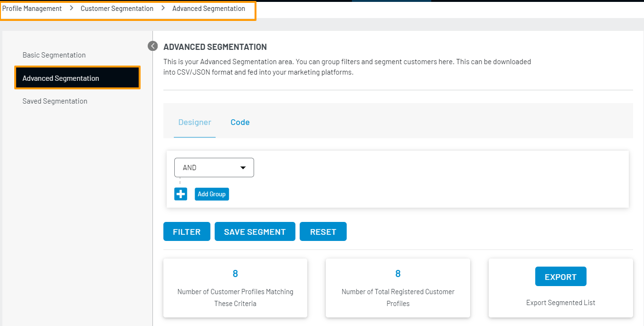Screen dimensions: 644x326
Task: Click the total registered profiles count
Action: pos(398,274)
